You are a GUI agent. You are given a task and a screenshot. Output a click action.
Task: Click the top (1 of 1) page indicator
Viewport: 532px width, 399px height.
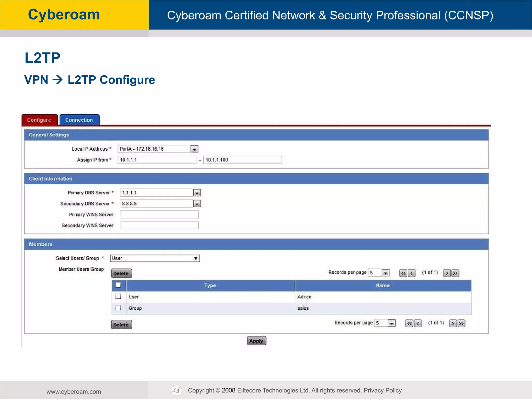430,272
